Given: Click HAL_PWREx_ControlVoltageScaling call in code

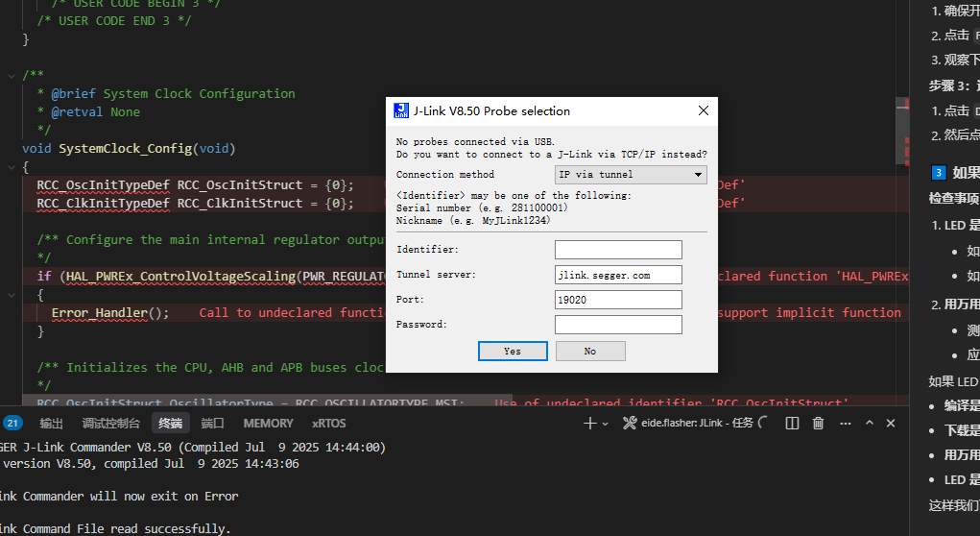Looking at the screenshot, I should tap(180, 277).
